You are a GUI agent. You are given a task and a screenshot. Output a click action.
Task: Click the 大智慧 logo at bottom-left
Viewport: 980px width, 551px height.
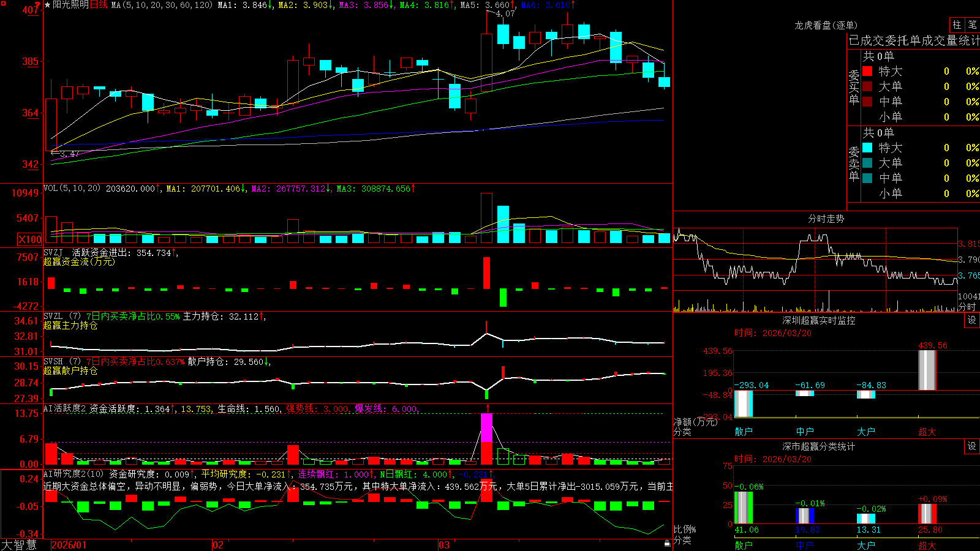(19, 544)
